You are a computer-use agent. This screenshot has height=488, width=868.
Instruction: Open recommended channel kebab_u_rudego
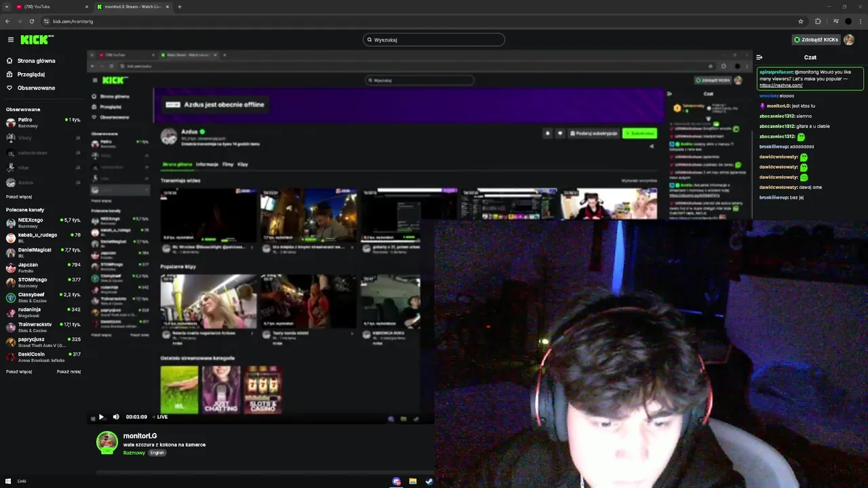(x=43, y=238)
